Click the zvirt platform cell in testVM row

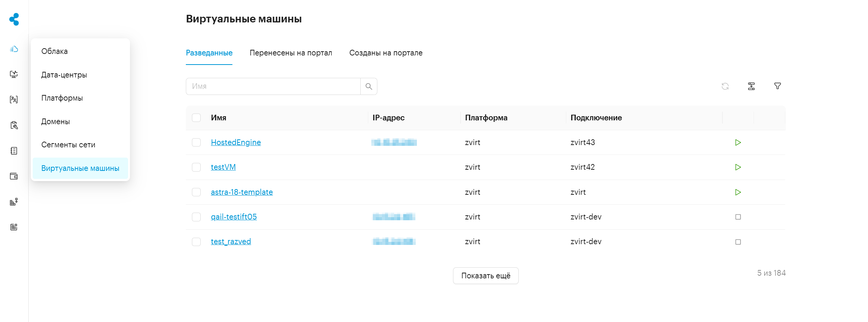[472, 167]
